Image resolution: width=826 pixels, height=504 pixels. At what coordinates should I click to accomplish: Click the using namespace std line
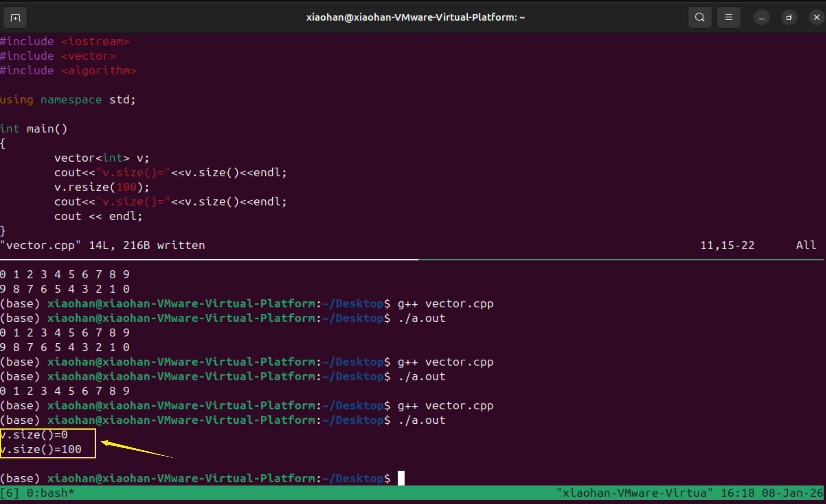[x=67, y=100]
